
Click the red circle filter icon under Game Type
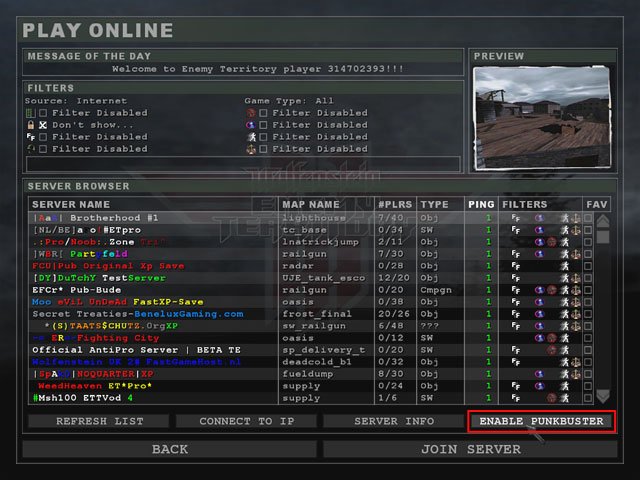tap(251, 113)
